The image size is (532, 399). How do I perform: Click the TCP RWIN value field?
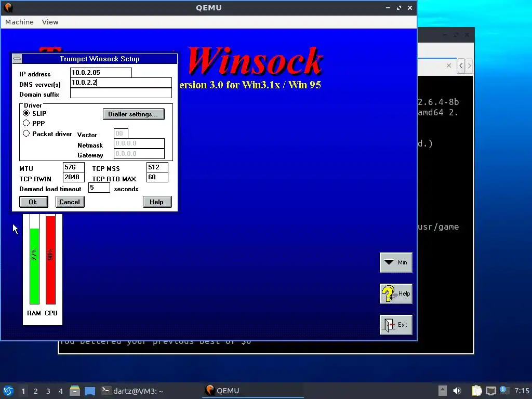pyautogui.click(x=74, y=177)
